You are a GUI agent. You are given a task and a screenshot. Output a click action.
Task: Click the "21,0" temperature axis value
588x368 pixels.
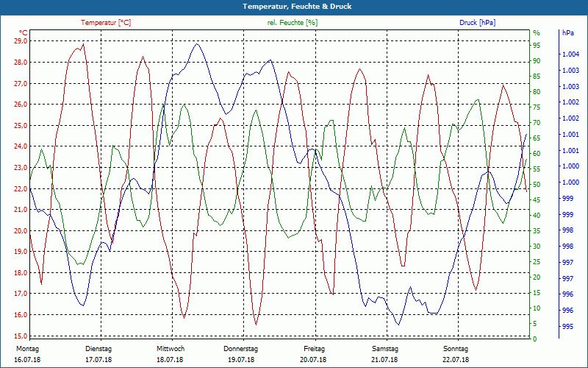(21, 210)
